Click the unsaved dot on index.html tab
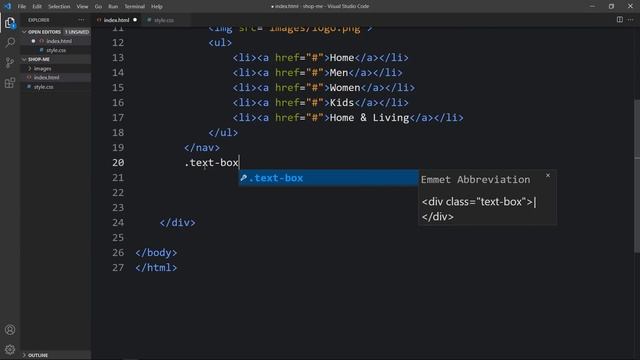The height and width of the screenshot is (360, 640). click(135, 20)
